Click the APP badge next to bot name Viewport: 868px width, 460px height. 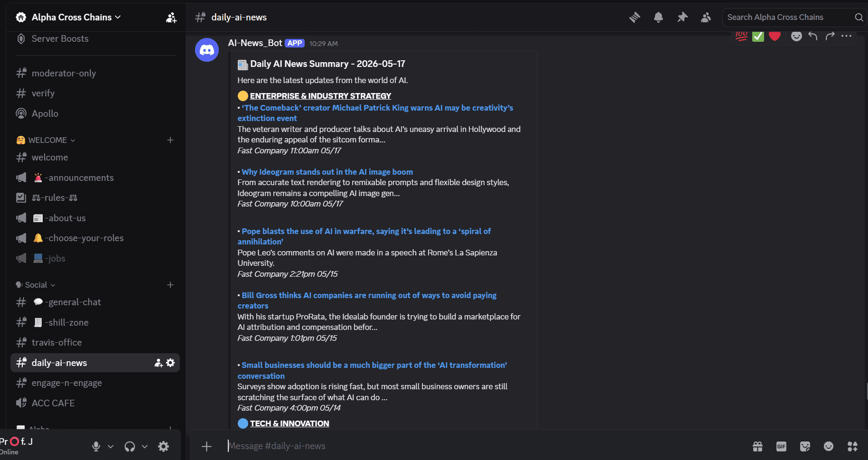295,43
